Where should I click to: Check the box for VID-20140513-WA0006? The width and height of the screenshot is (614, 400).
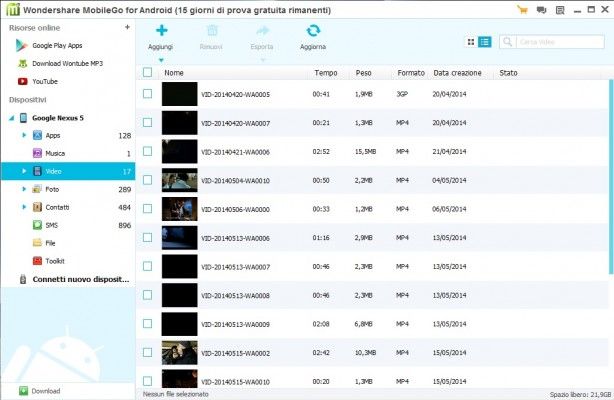148,237
